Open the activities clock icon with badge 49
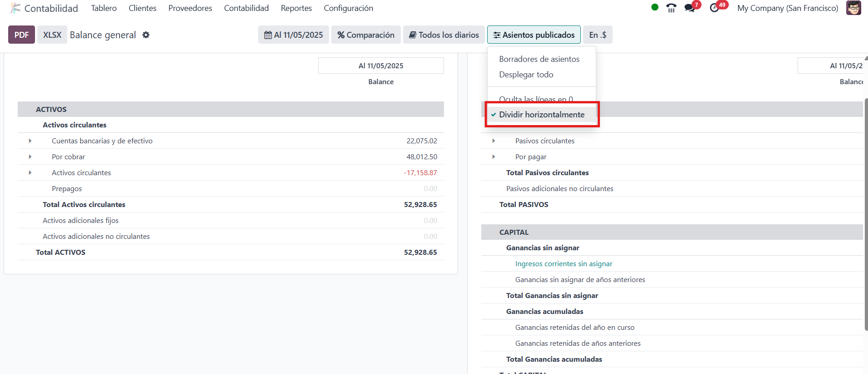Viewport: 868px width, 374px height. pyautogui.click(x=715, y=8)
